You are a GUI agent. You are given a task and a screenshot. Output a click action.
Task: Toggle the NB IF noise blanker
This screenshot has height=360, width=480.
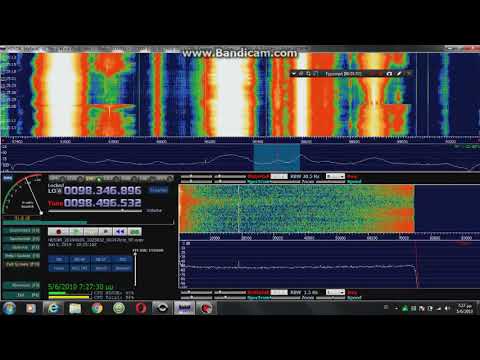(101, 260)
